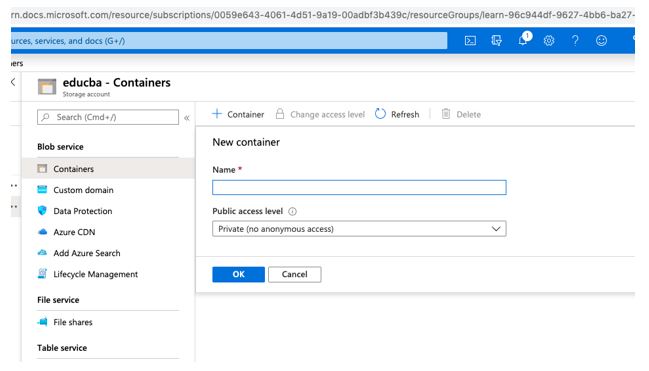Open the Public access level dropdown
The width and height of the screenshot is (649, 371).
click(359, 229)
